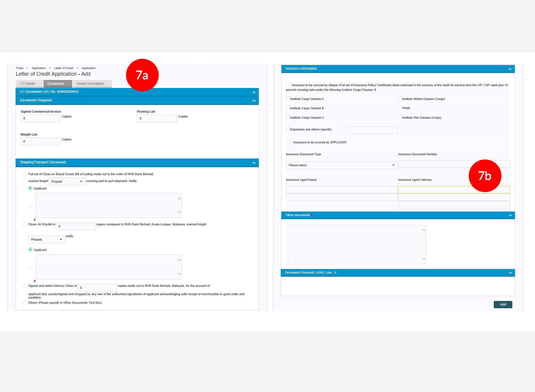Select Insurance to be covered by APPLICANT

point(289,143)
